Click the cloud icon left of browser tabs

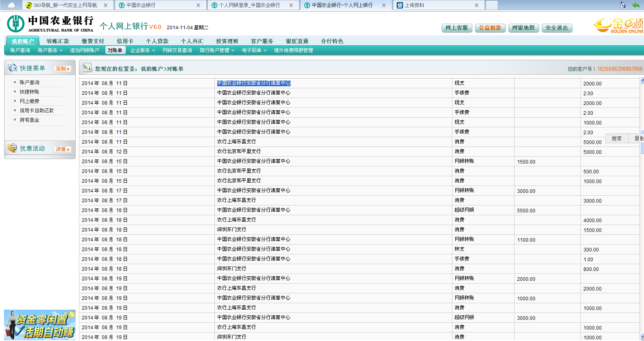point(11,5)
